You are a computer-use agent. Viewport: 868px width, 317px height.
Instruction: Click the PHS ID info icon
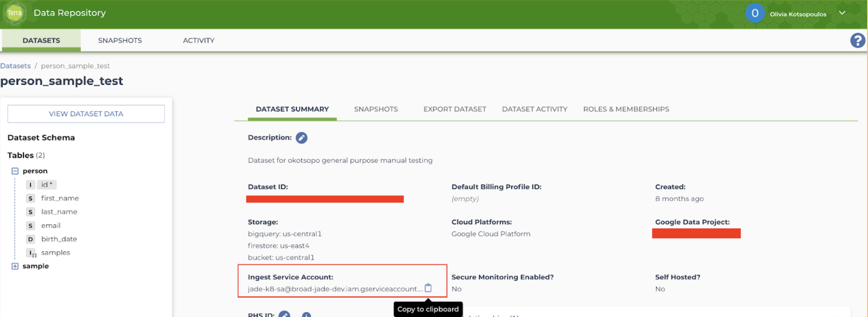306,315
